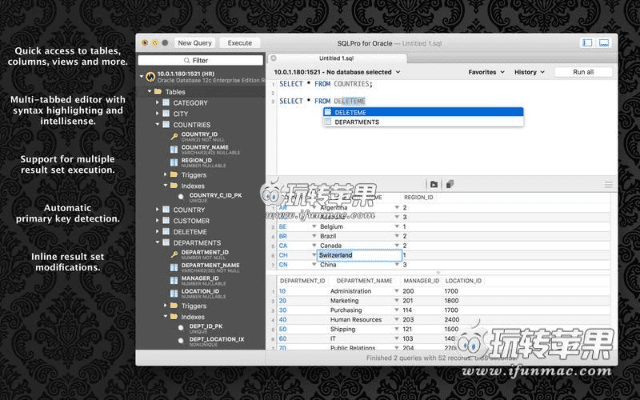Screen dimensions: 640x400
Task: Collapse the COUNTRIES table node
Action: (x=156, y=125)
